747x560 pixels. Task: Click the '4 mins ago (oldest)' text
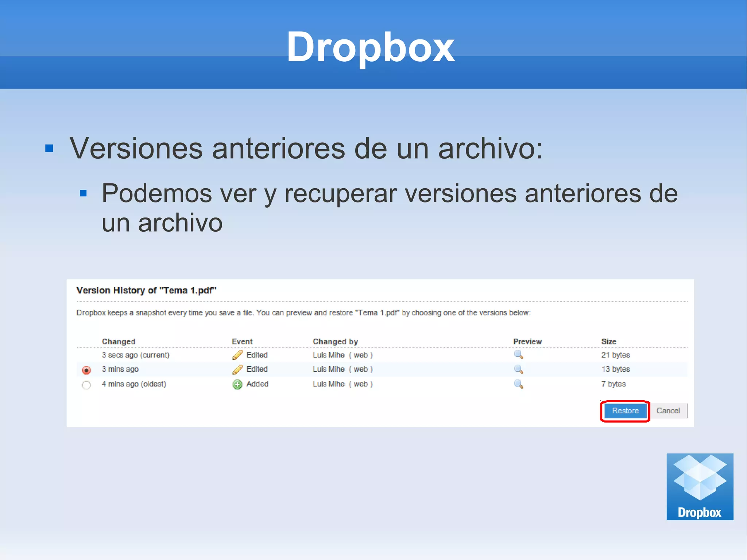134,384
